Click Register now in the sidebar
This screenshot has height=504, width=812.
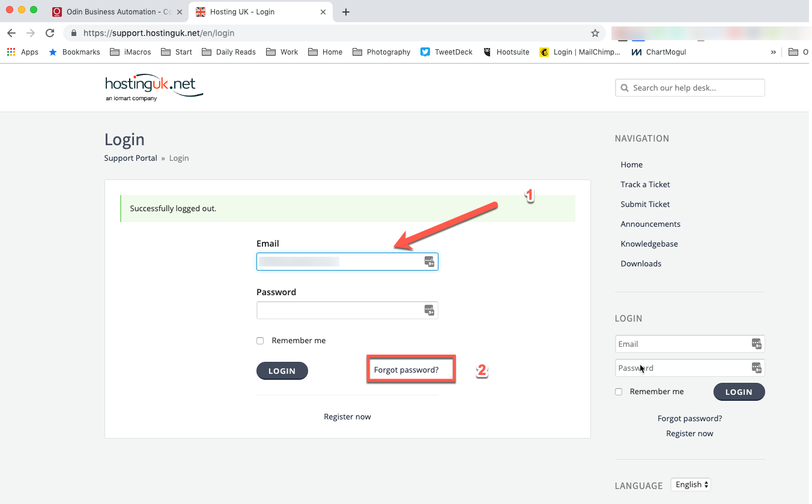689,433
